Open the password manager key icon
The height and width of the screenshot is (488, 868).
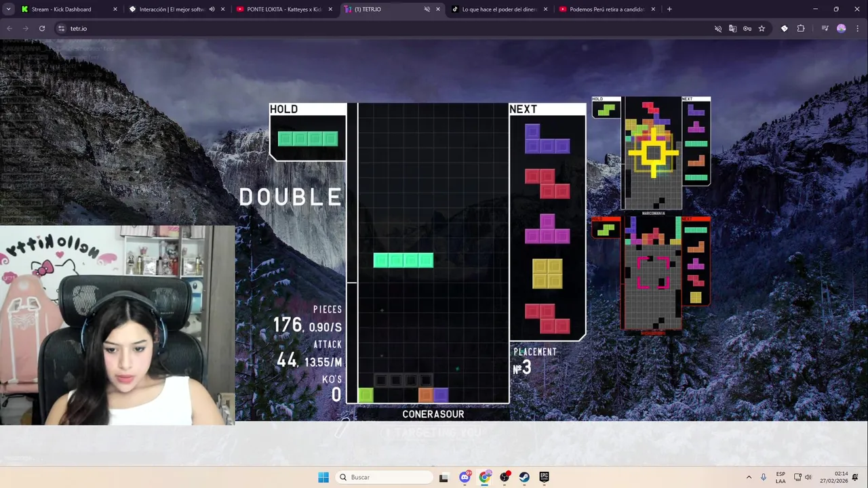click(x=747, y=28)
